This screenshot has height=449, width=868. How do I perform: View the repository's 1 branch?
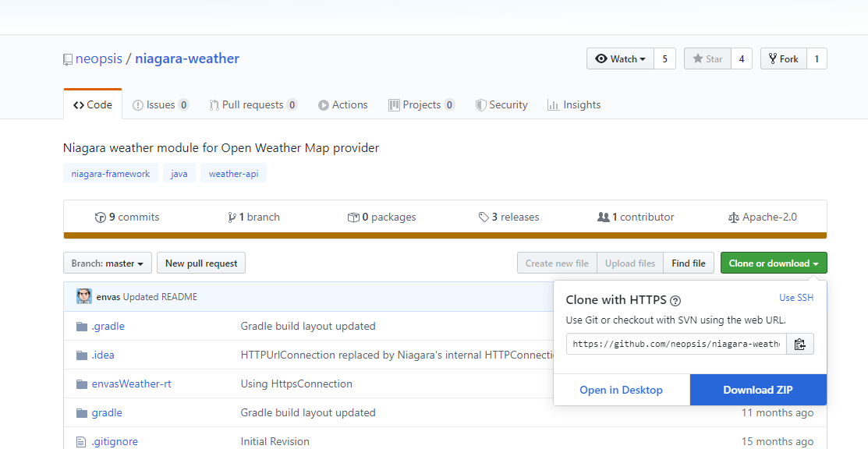click(253, 217)
